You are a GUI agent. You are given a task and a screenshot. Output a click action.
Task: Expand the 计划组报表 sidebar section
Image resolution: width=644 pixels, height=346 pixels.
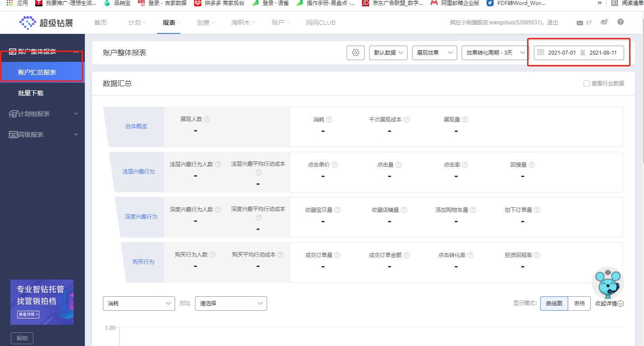point(42,114)
